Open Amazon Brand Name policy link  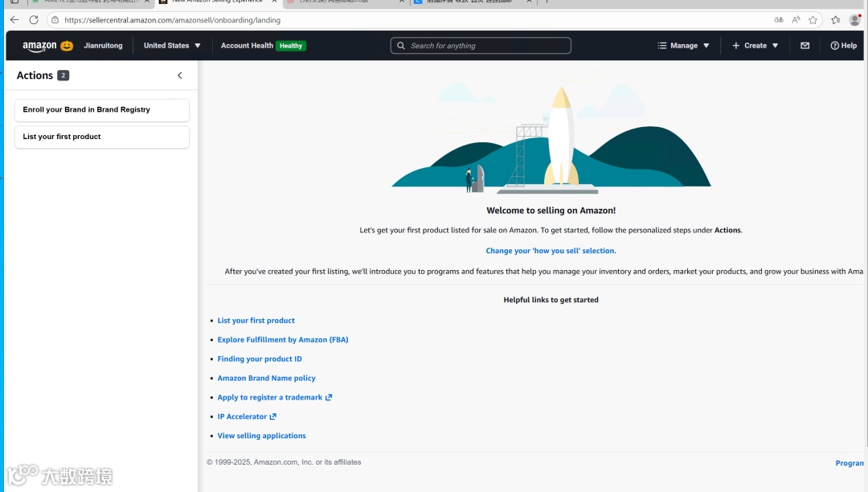266,378
